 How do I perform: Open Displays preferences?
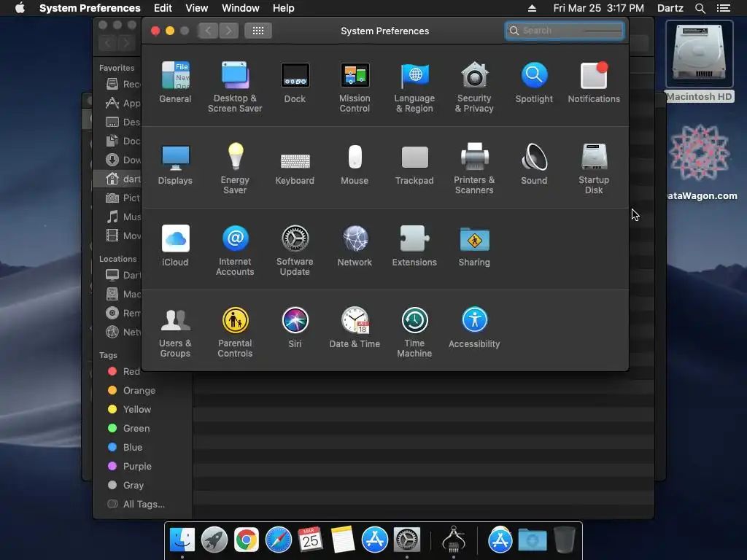tap(175, 164)
